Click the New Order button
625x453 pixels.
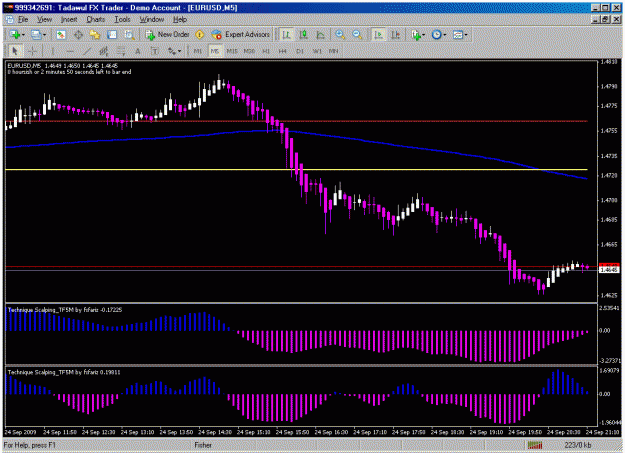click(167, 35)
